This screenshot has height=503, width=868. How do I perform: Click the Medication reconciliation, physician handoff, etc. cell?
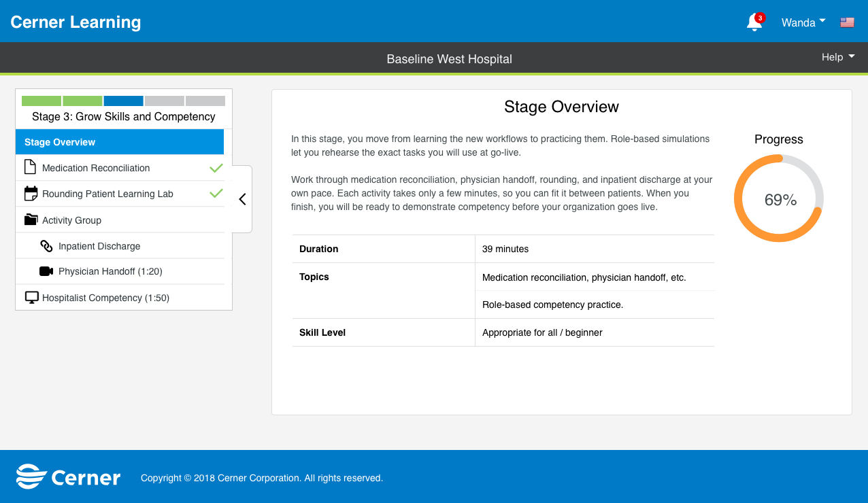595,277
